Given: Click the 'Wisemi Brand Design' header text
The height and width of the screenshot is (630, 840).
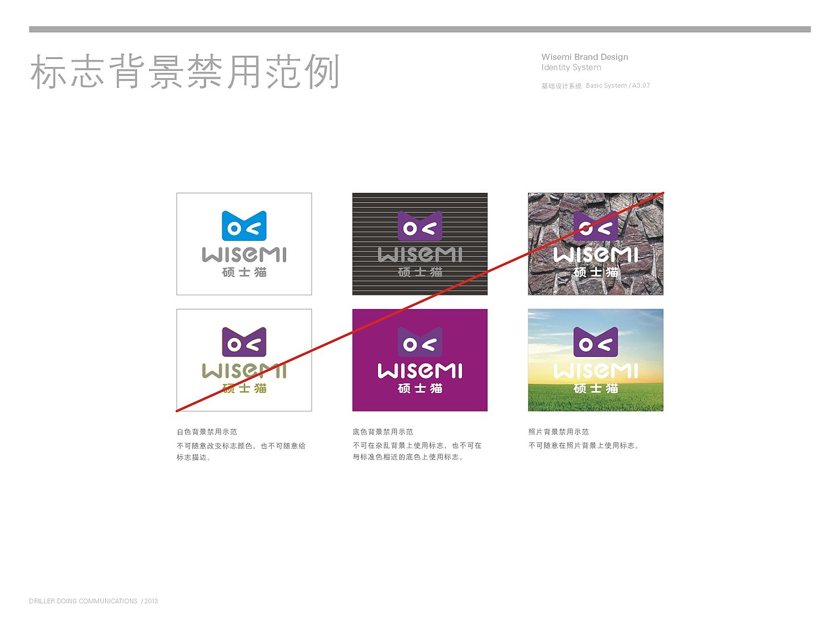Looking at the screenshot, I should click(x=585, y=57).
